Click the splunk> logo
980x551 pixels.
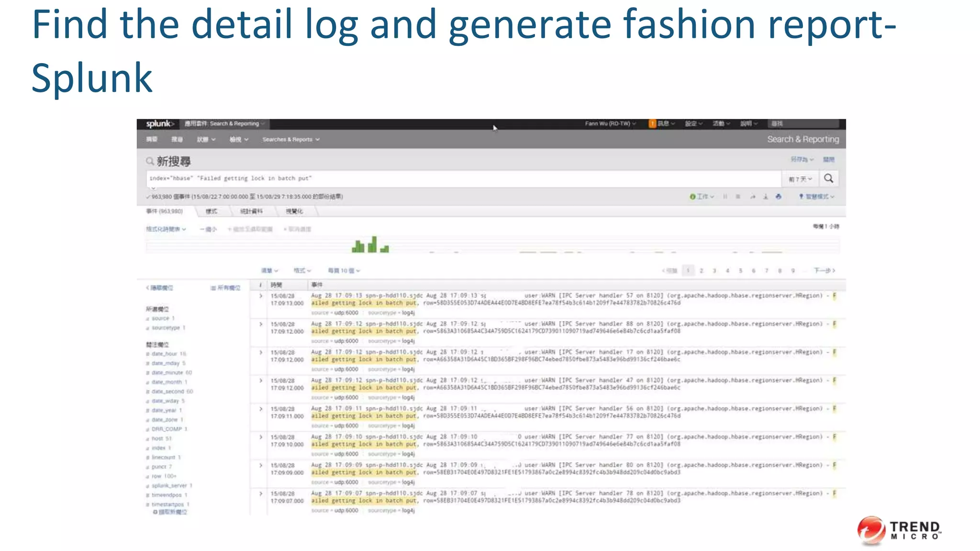(160, 124)
